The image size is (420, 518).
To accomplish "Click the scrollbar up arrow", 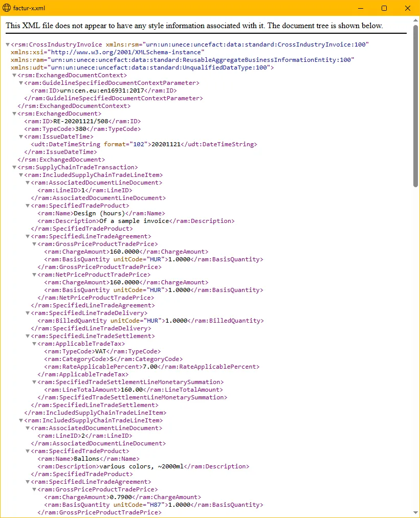I will click(x=415, y=20).
